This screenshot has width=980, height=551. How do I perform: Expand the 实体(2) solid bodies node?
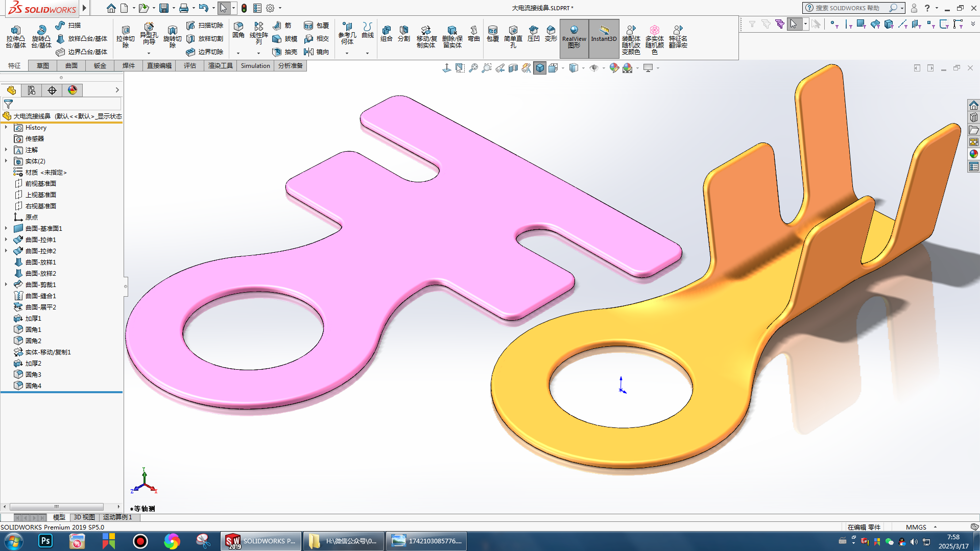click(x=6, y=161)
